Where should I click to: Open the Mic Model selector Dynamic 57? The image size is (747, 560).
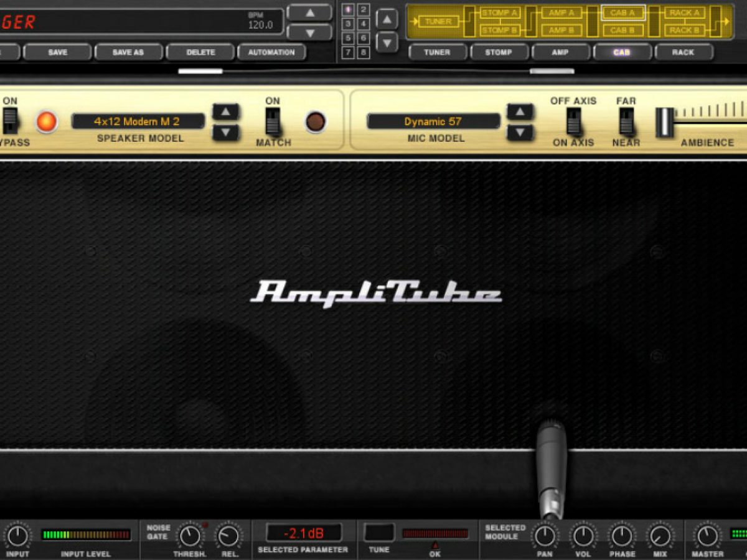tap(433, 121)
